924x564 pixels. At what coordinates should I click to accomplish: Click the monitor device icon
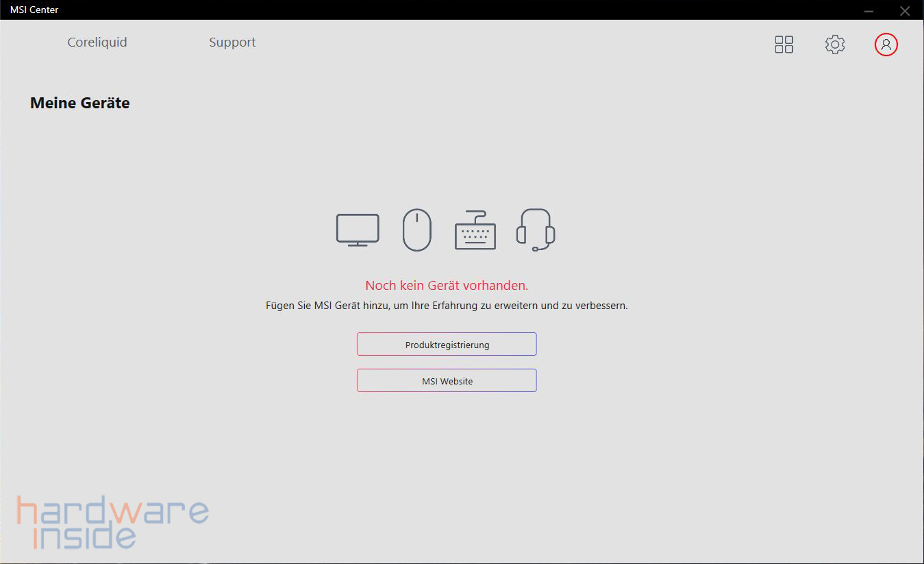[358, 230]
